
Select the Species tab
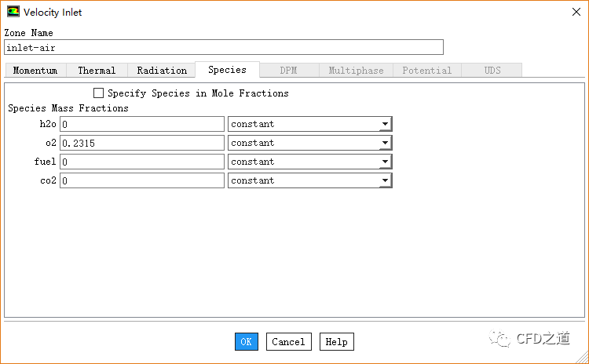[x=227, y=70]
